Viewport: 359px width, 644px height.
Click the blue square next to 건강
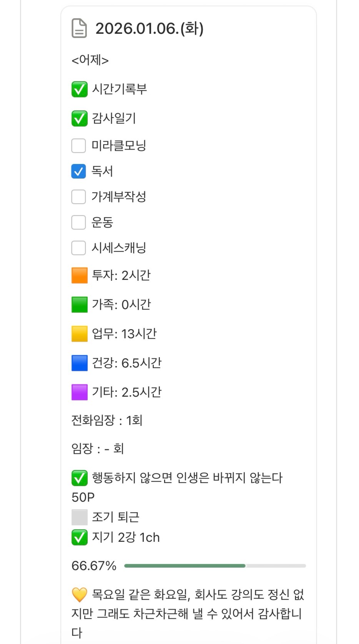click(80, 363)
